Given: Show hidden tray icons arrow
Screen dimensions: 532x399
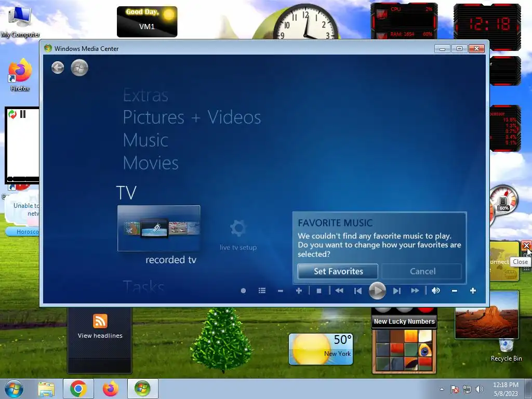Looking at the screenshot, I should (x=442, y=389).
